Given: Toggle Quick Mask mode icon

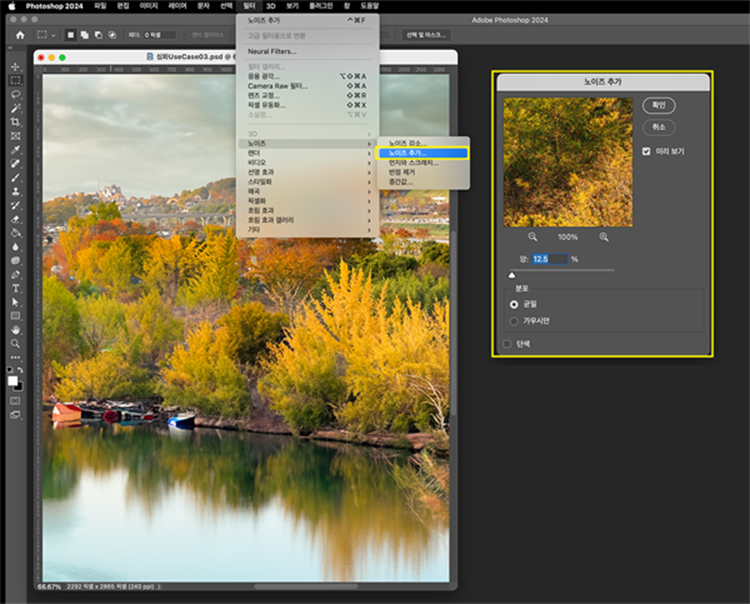Looking at the screenshot, I should coord(15,401).
